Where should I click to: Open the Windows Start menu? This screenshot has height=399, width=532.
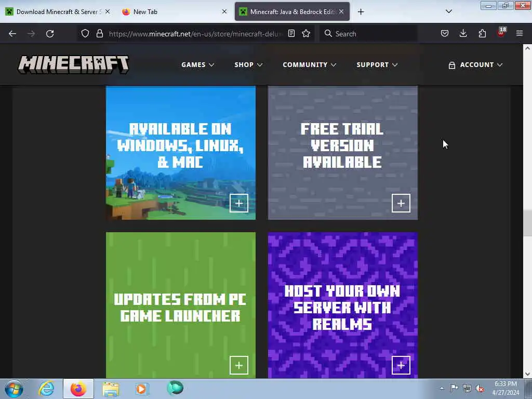pos(14,389)
